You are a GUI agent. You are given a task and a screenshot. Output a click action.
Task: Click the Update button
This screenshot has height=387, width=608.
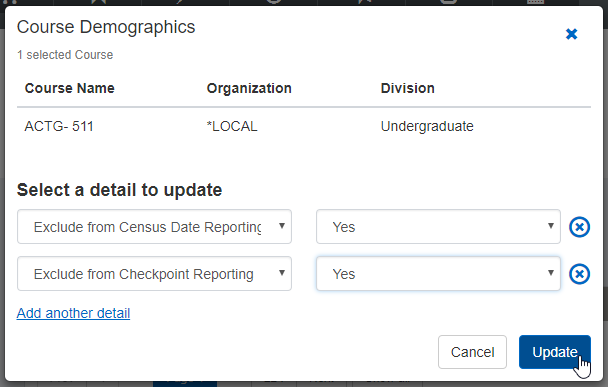pos(555,352)
